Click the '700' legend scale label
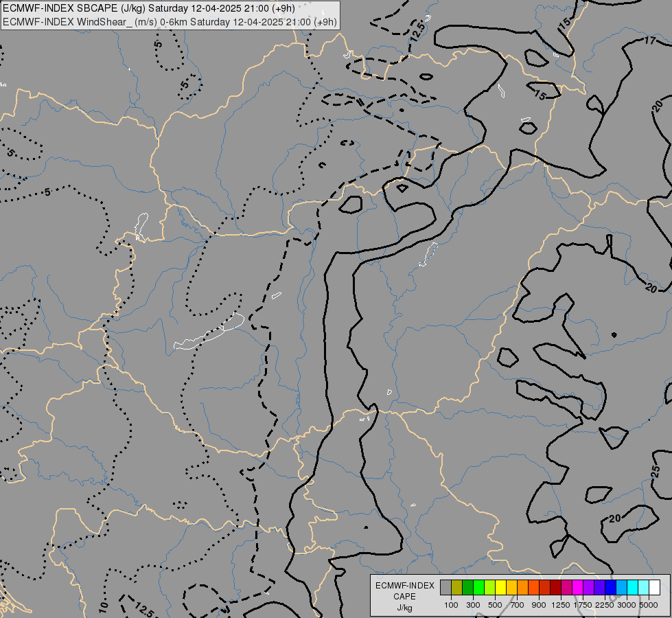 pyautogui.click(x=518, y=605)
